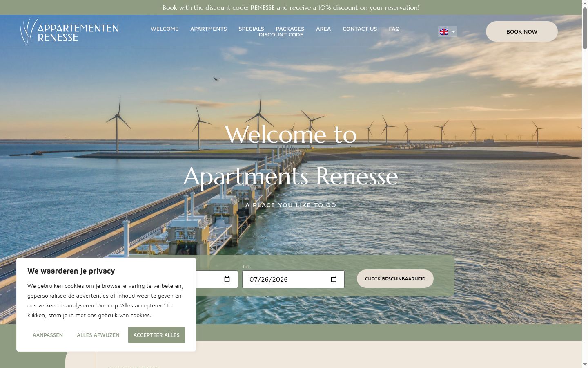Image resolution: width=588 pixels, height=368 pixels.
Task: Click the Tot date field 07/26/2026
Action: (x=293, y=279)
